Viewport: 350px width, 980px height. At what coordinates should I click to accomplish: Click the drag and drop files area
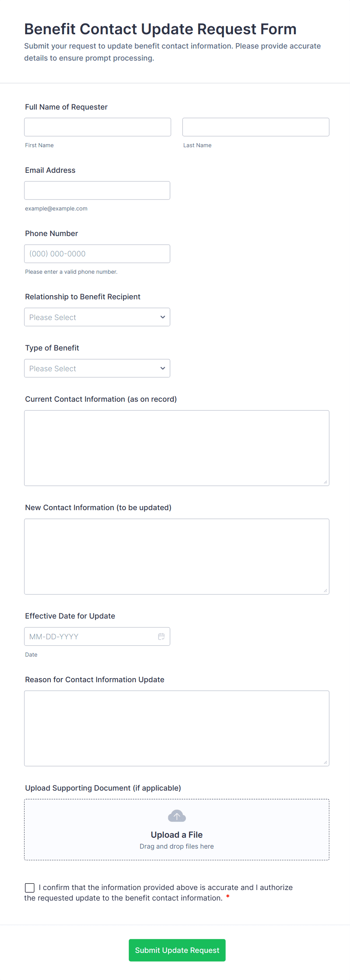click(177, 846)
